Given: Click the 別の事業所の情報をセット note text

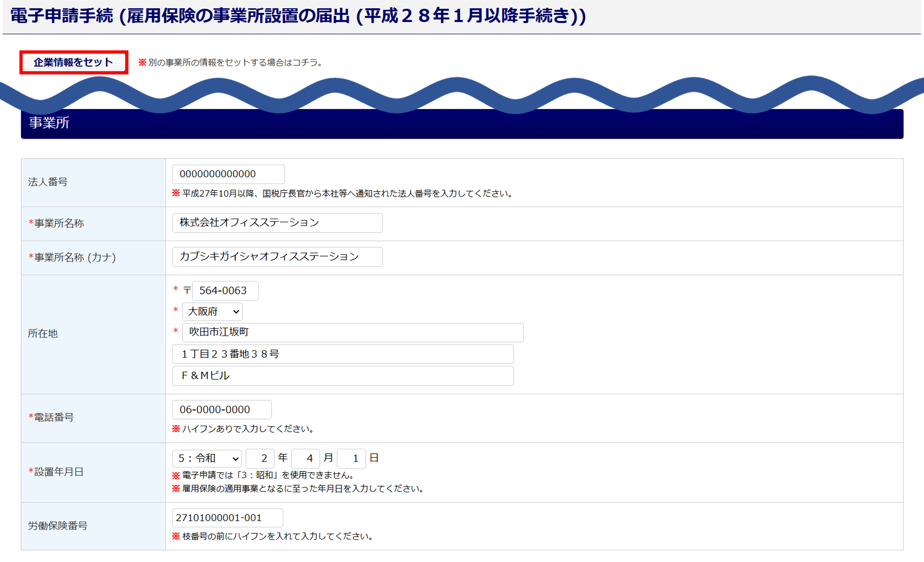Looking at the screenshot, I should pyautogui.click(x=235, y=62).
